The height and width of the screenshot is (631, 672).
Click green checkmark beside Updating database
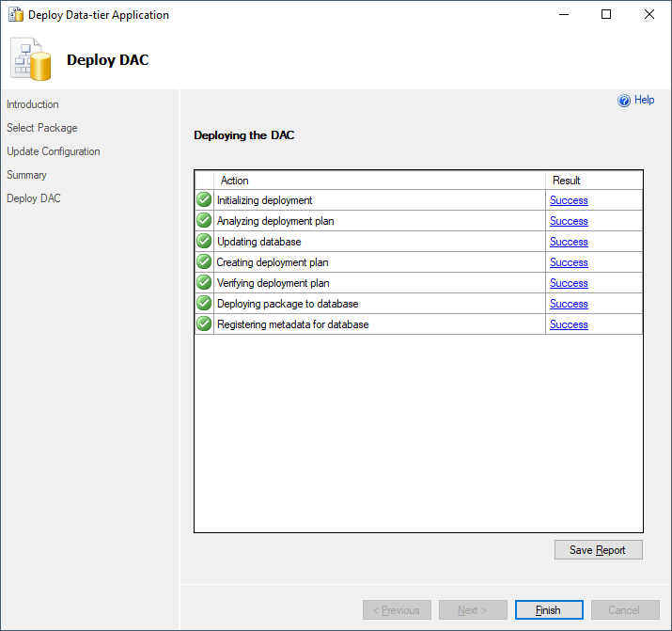[x=204, y=242]
